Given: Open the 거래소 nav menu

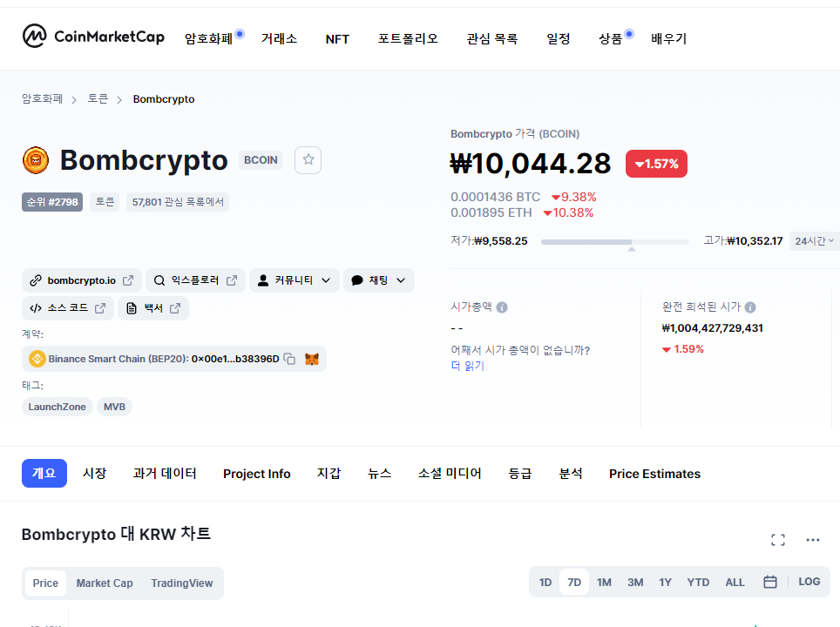Looking at the screenshot, I should [279, 39].
